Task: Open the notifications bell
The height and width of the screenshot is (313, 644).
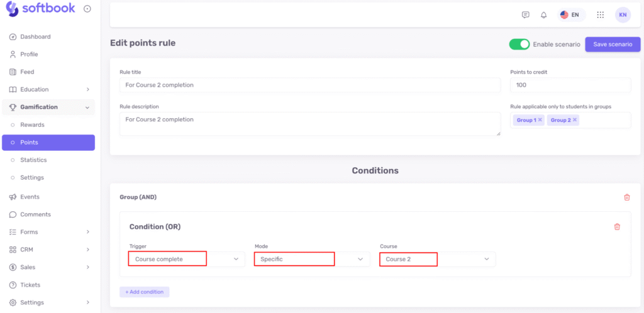Action: click(543, 15)
